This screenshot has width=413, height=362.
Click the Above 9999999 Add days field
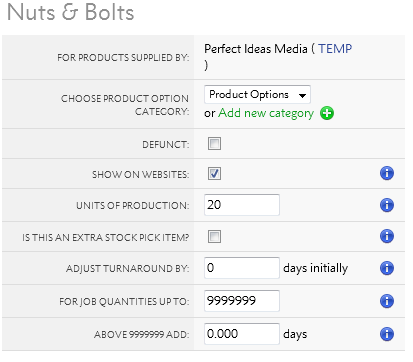pyautogui.click(x=242, y=334)
